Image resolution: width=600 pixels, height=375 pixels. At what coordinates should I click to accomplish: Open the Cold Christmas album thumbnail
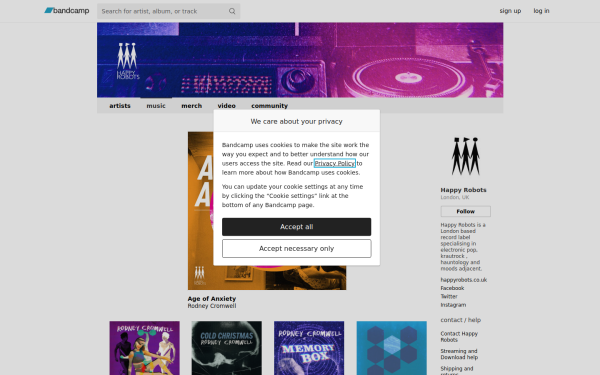(x=227, y=348)
